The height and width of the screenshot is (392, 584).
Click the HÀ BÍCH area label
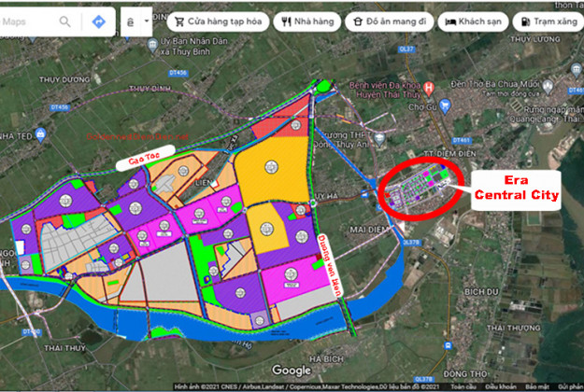point(326,359)
